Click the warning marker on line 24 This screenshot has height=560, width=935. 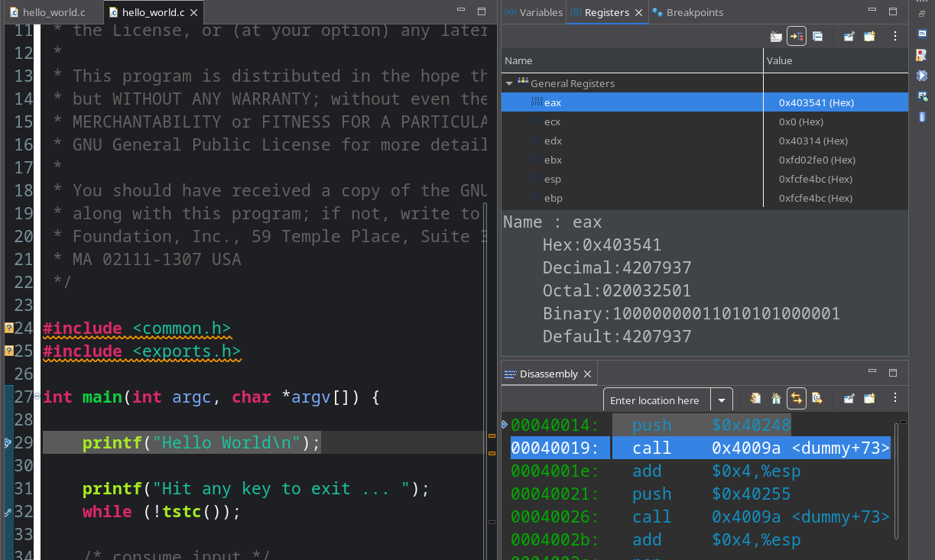(8, 329)
